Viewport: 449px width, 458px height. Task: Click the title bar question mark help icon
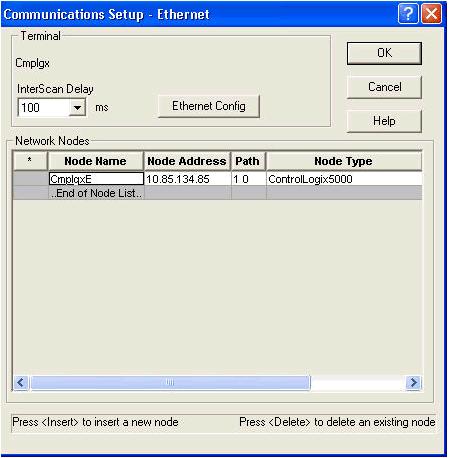[x=408, y=14]
